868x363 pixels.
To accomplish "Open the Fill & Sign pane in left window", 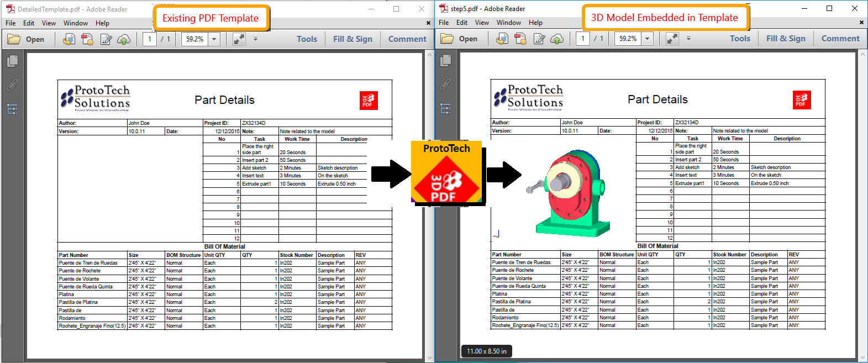I will coord(353,39).
